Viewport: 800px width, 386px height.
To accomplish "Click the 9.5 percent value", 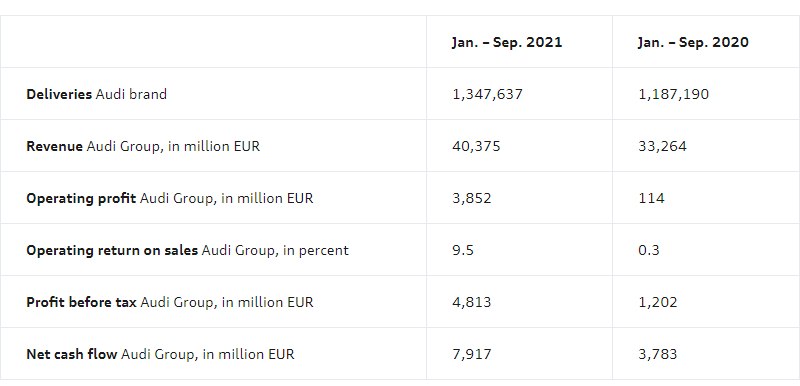I will click(463, 250).
